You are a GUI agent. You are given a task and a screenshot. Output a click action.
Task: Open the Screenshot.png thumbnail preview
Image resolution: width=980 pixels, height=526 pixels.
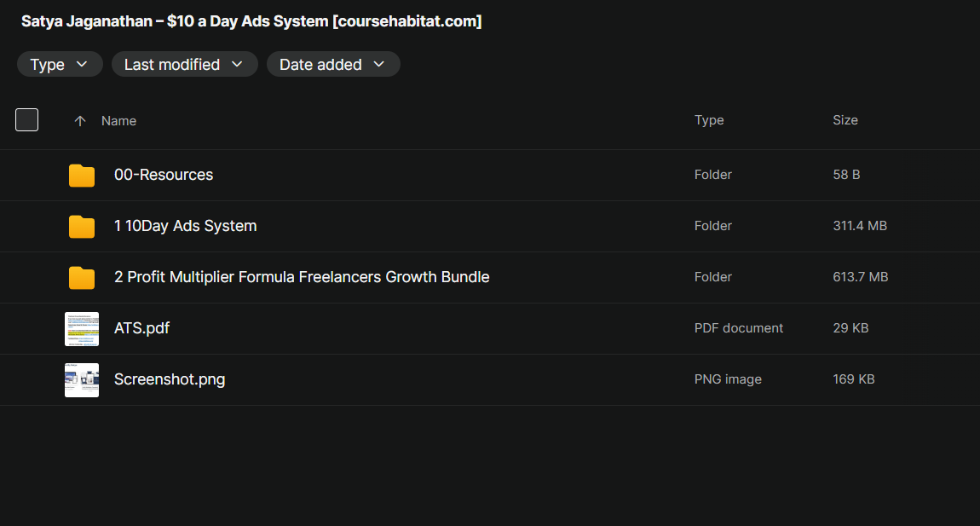82,379
